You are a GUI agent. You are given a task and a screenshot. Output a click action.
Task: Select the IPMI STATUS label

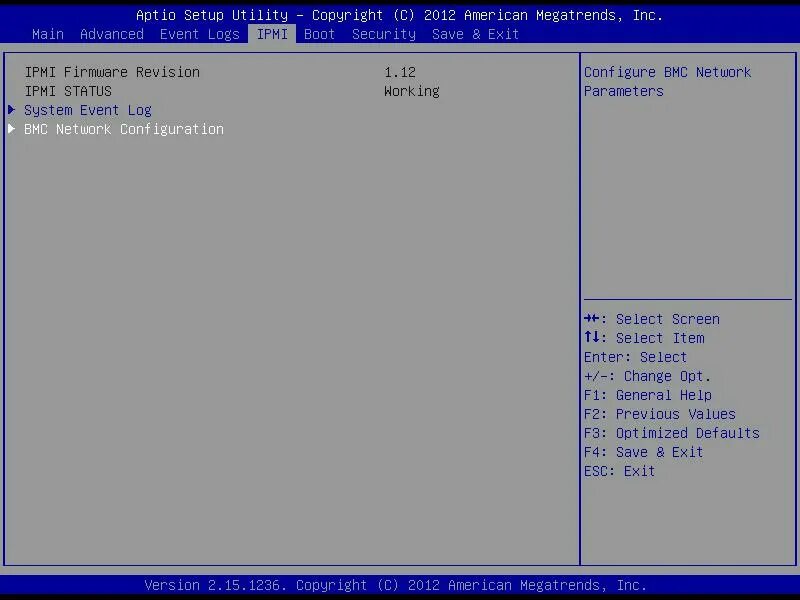tap(68, 91)
